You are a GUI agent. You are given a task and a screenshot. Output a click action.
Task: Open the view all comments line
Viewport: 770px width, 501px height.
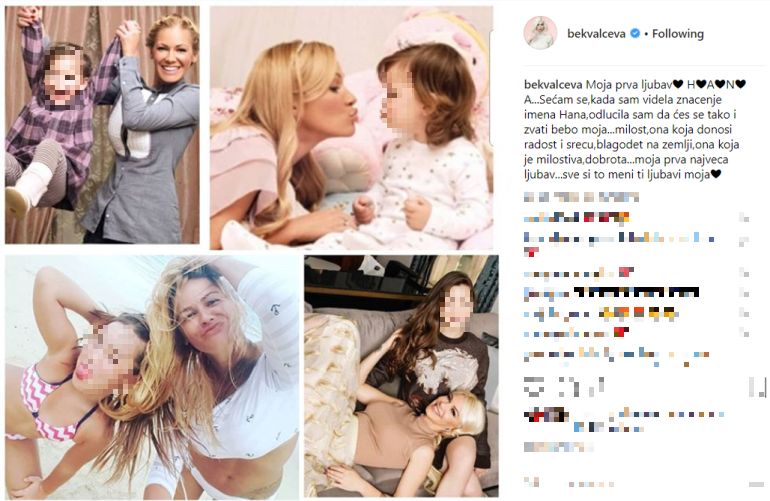[581, 197]
